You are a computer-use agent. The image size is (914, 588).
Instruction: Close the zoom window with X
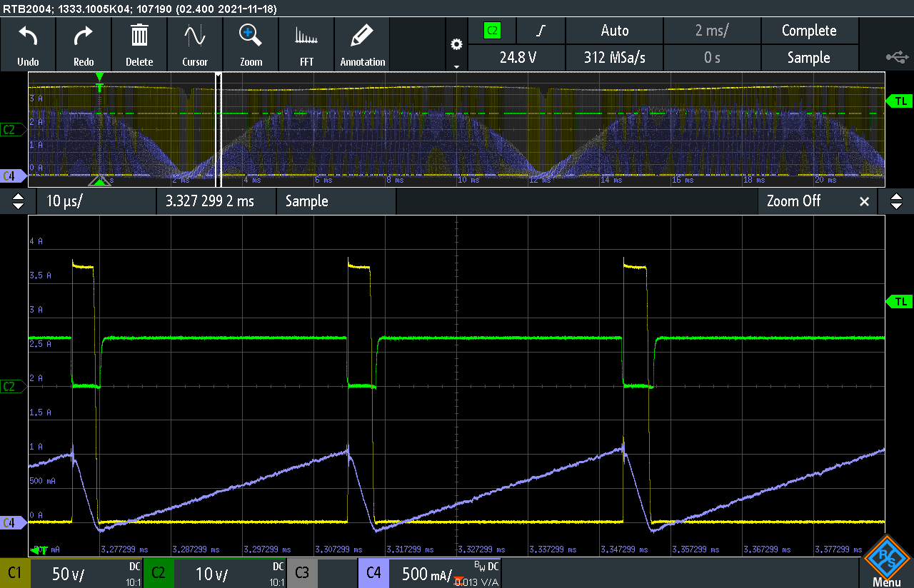pyautogui.click(x=864, y=201)
